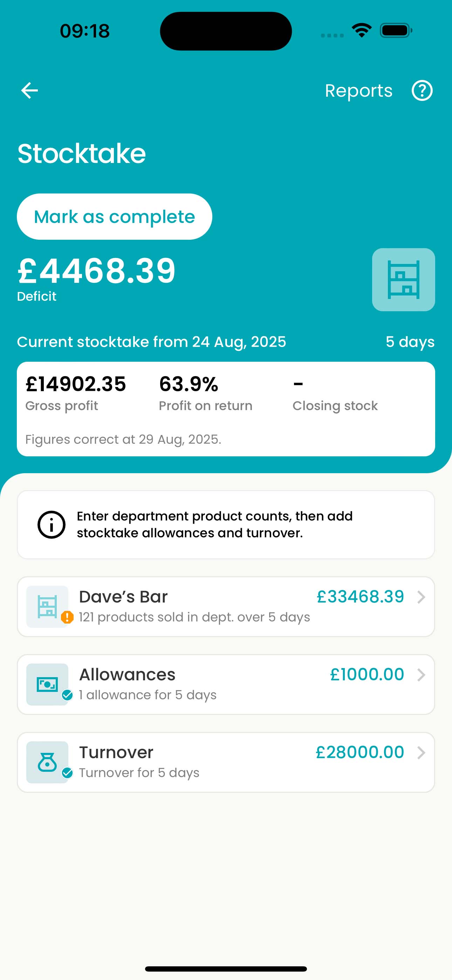Viewport: 452px width, 980px height.
Task: Expand Dave's Bar with its chevron
Action: coord(421,597)
